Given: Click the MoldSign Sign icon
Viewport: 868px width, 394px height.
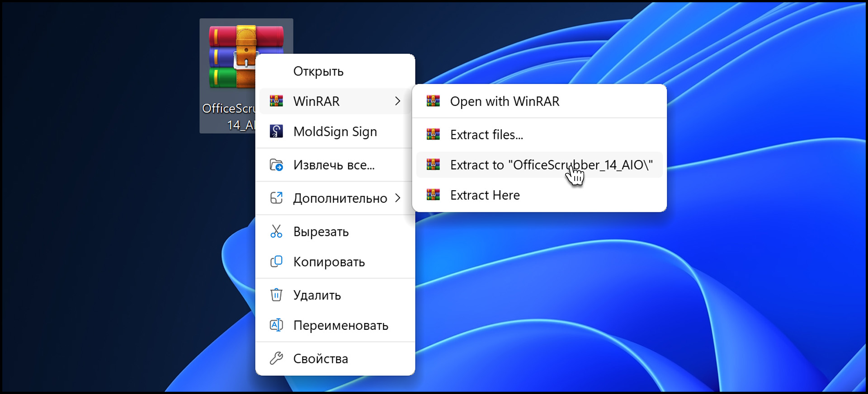Looking at the screenshot, I should pos(276,131).
